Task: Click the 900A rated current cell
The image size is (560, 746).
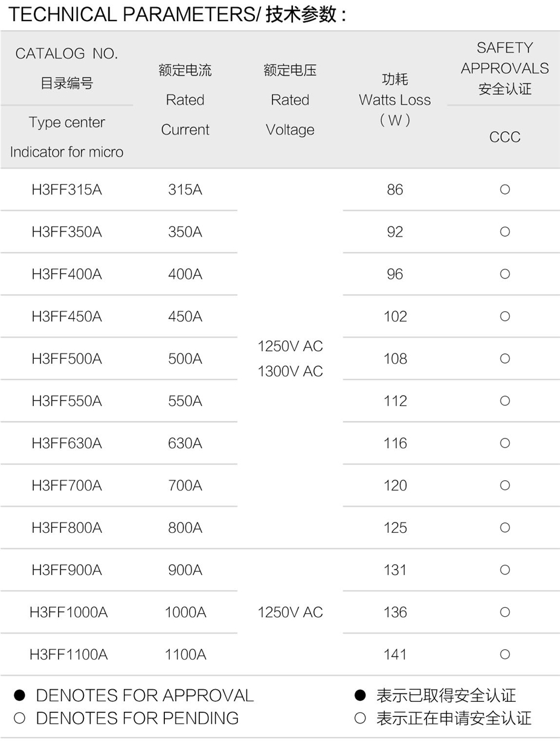Action: (185, 570)
